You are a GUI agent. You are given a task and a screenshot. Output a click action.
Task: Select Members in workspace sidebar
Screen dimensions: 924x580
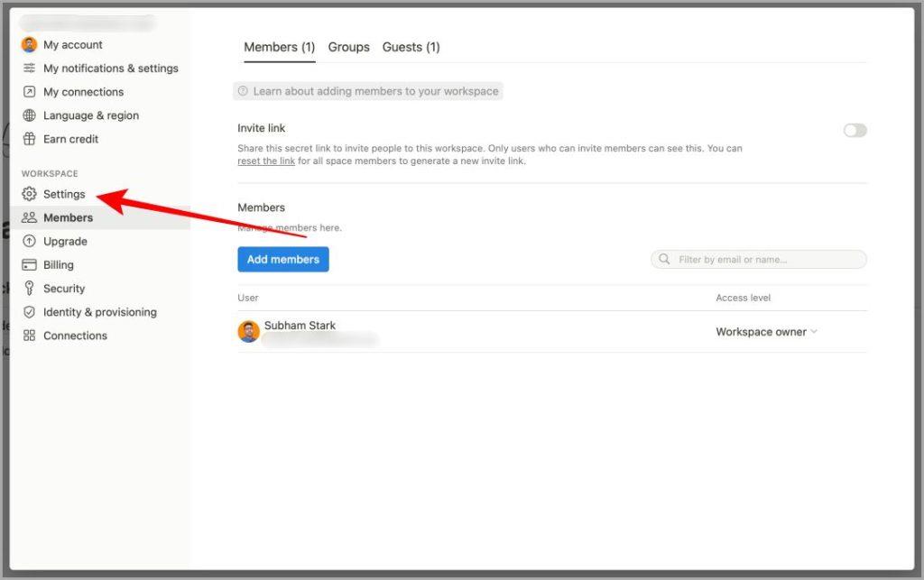(x=100, y=217)
